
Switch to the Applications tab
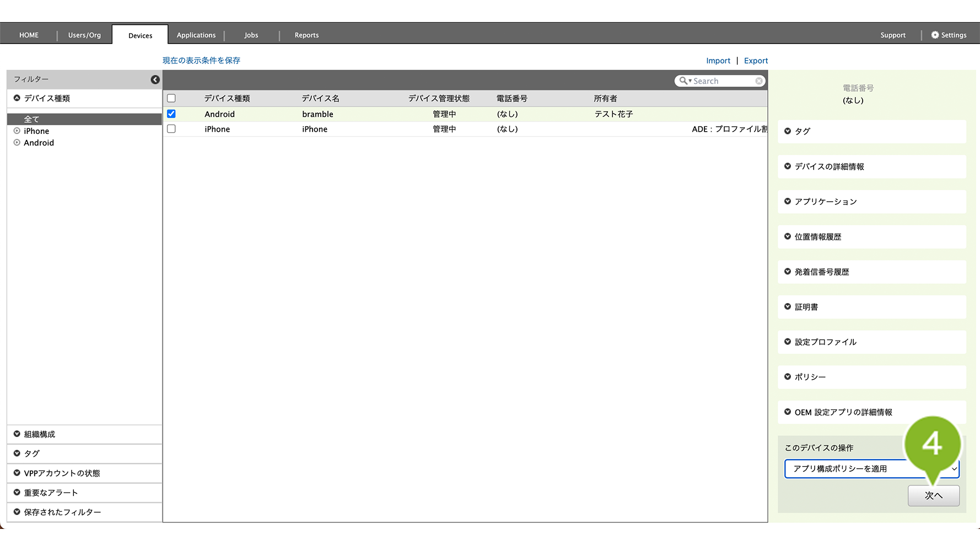pyautogui.click(x=196, y=35)
